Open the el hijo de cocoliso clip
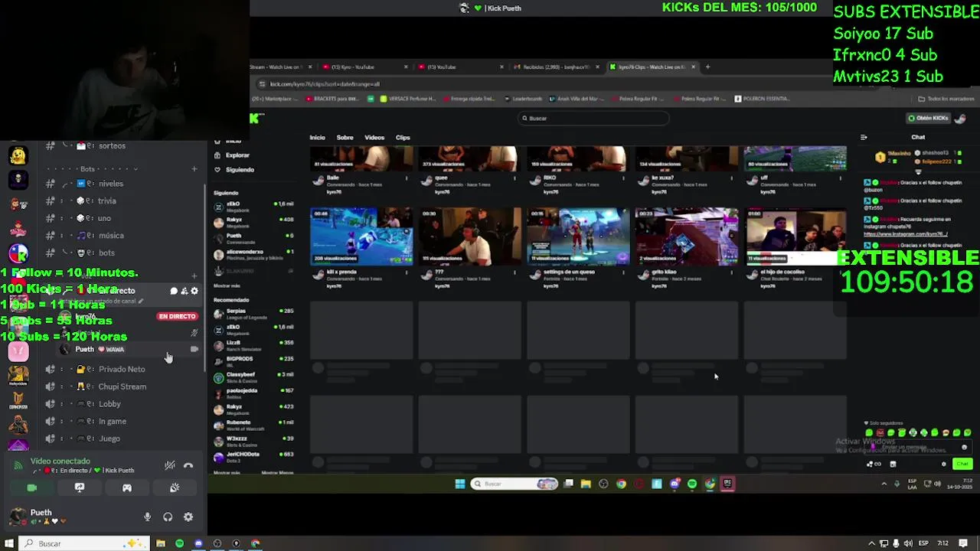 coord(795,236)
